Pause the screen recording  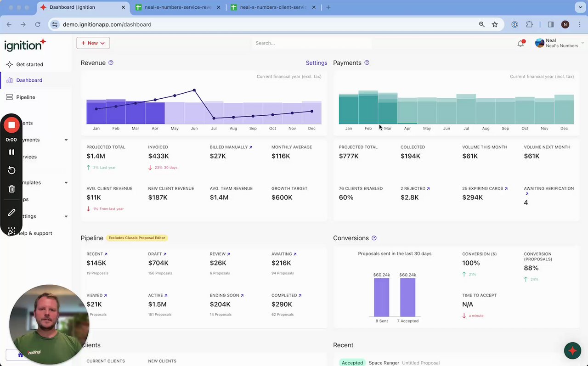(x=11, y=152)
